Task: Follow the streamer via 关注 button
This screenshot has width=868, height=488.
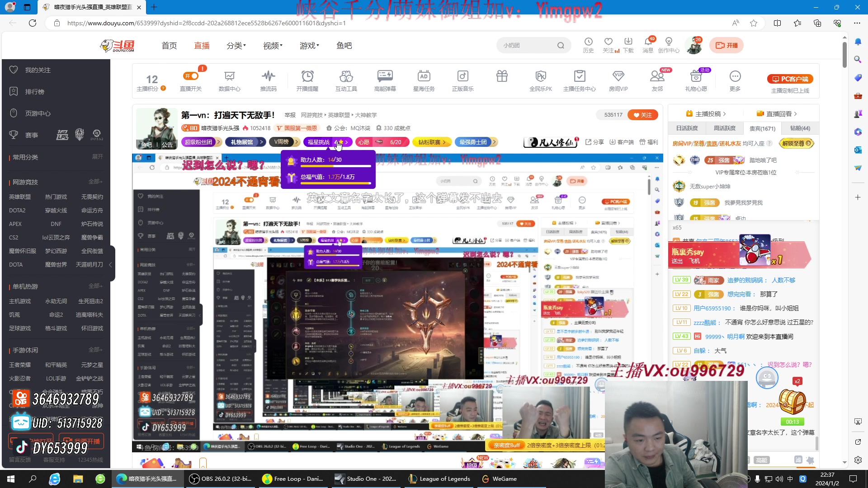Action: pos(643,115)
